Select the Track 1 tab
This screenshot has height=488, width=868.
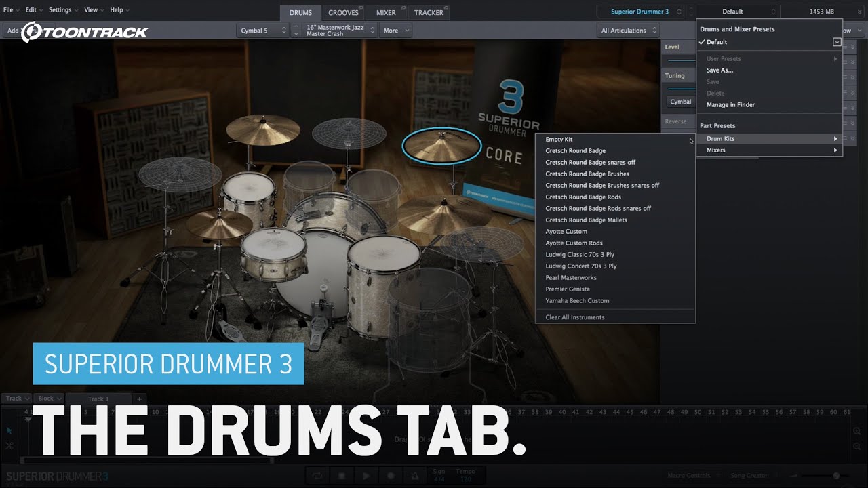pyautogui.click(x=98, y=399)
